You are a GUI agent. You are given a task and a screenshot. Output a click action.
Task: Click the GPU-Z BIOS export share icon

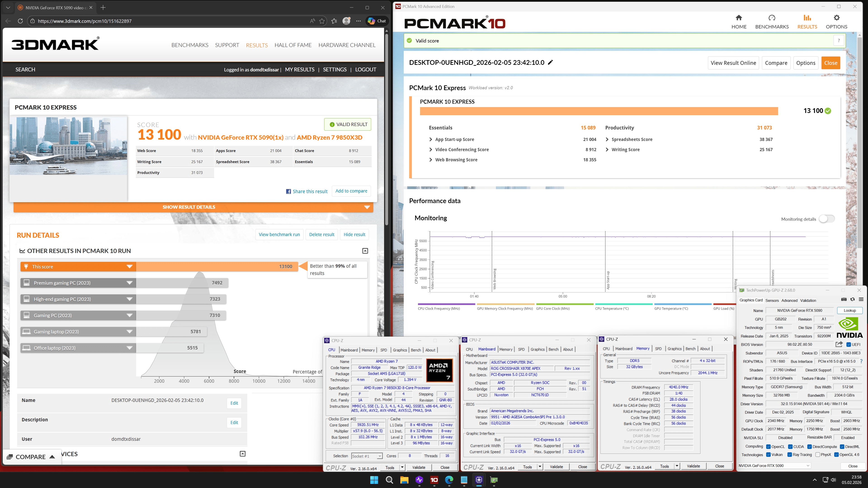click(839, 344)
